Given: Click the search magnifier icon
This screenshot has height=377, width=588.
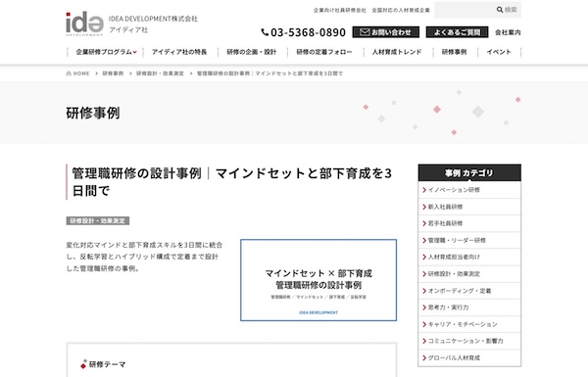Looking at the screenshot, I should point(500,10).
